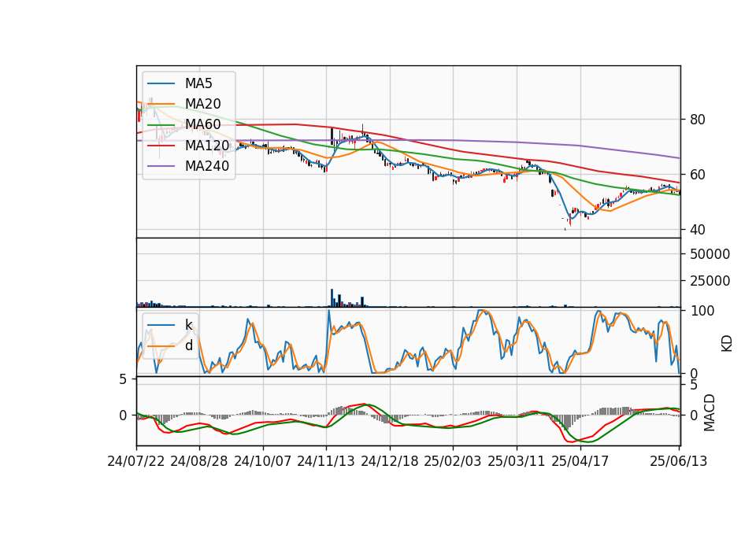Click the MA20 legend label
The width and height of the screenshot is (756, 543).
(x=202, y=104)
